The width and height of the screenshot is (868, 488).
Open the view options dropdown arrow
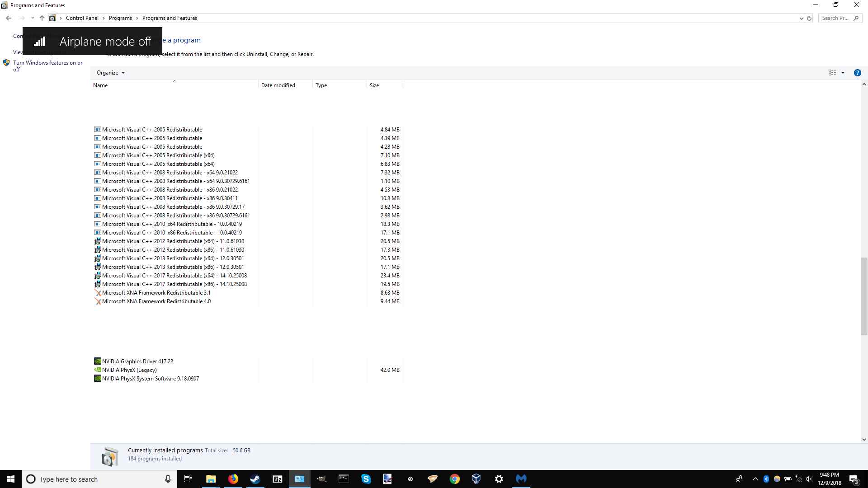coord(843,73)
